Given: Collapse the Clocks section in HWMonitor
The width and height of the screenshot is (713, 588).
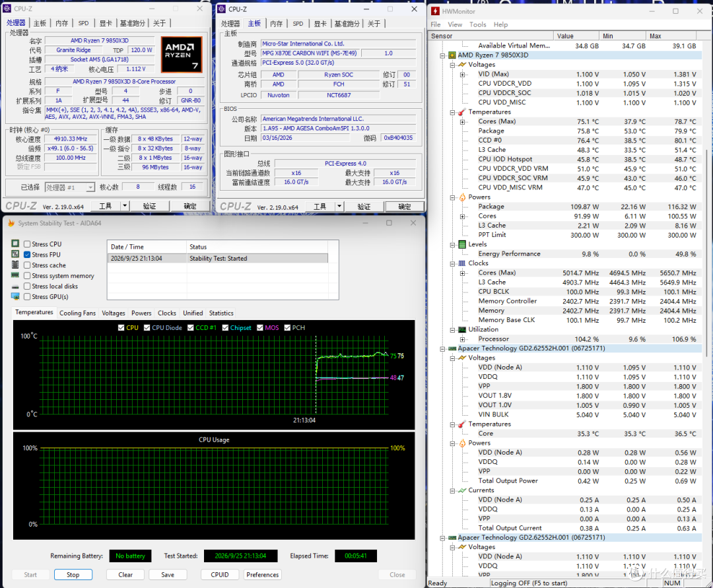Looking at the screenshot, I should click(x=452, y=263).
